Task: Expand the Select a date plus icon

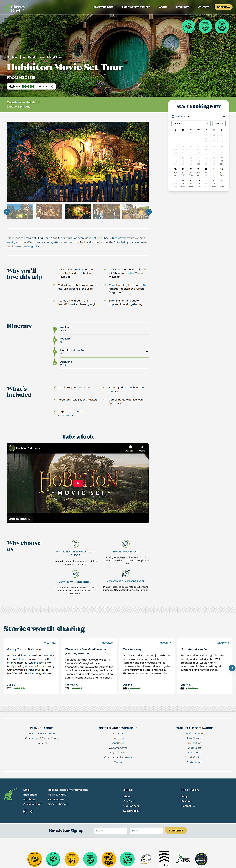Action: coord(223,117)
